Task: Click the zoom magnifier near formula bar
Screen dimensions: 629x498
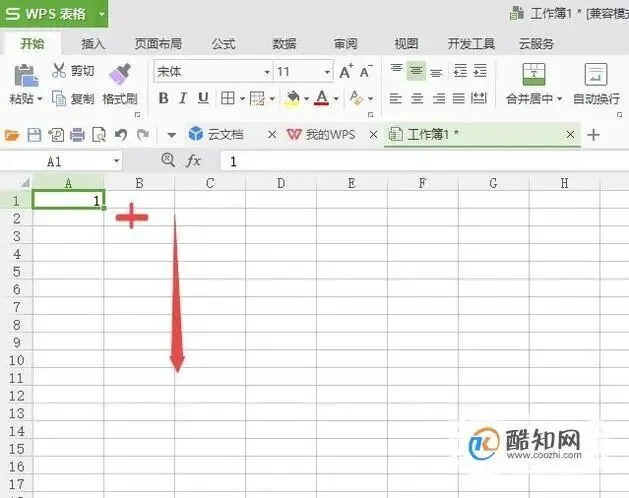Action: tap(168, 161)
